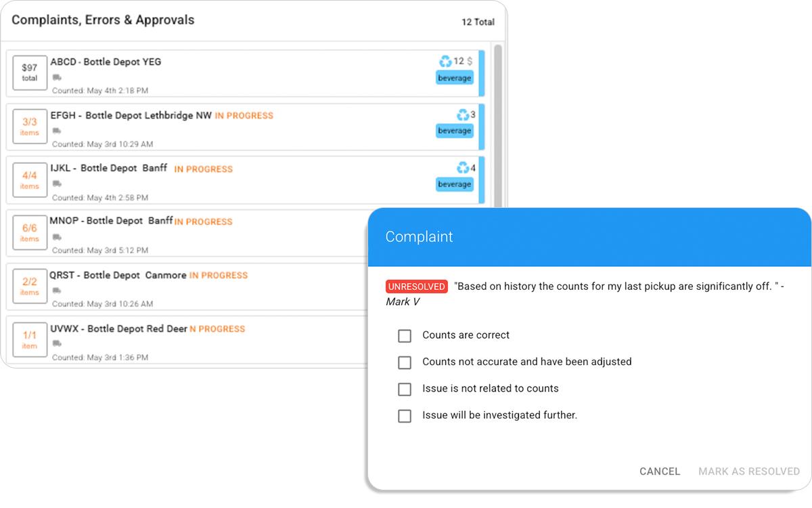812x508 pixels.
Task: Click the beverage tag on IJKL Banff row
Action: pyautogui.click(x=454, y=184)
